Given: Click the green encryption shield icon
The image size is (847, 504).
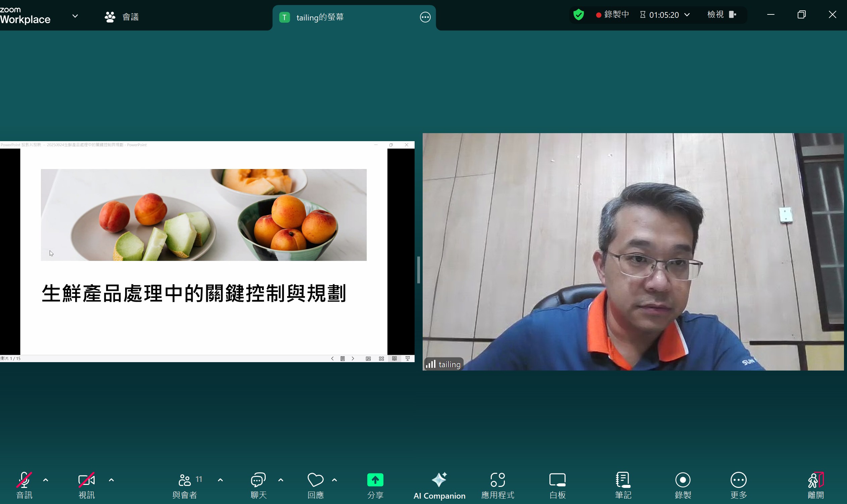Looking at the screenshot, I should coord(579,15).
